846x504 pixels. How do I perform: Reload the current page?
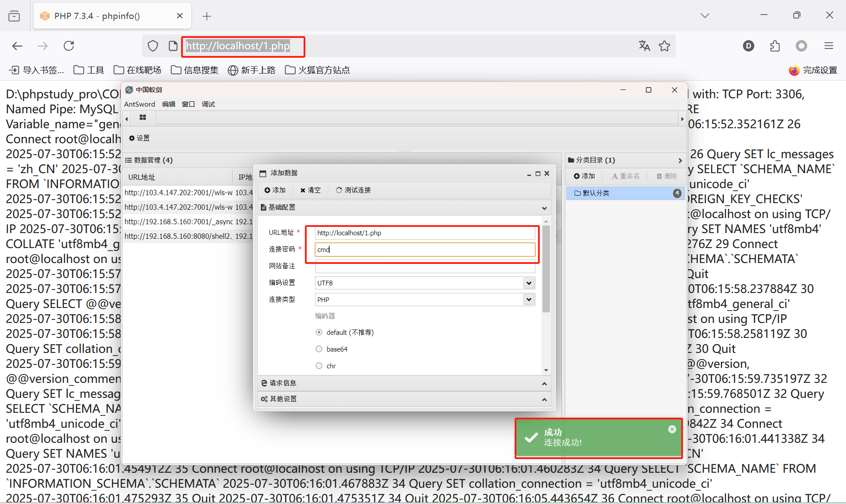(x=69, y=46)
